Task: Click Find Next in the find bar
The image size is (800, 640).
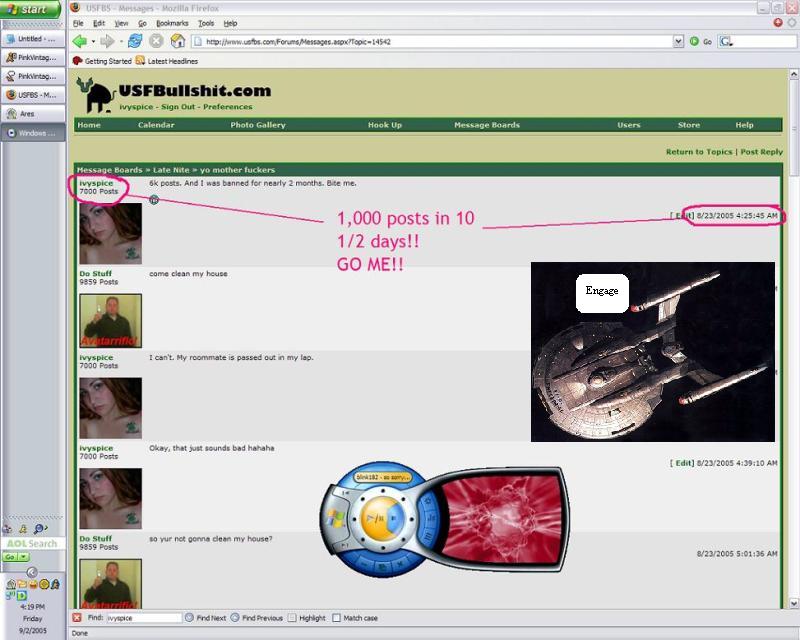Action: click(x=205, y=618)
